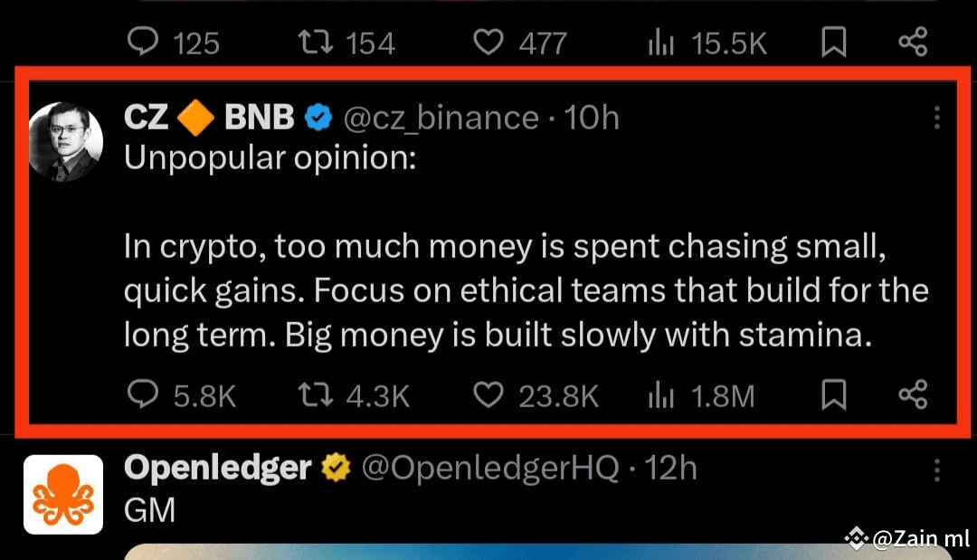This screenshot has height=560, width=977.
Task: Tap the gold verified badge next to Openledger
Action: pos(336,468)
